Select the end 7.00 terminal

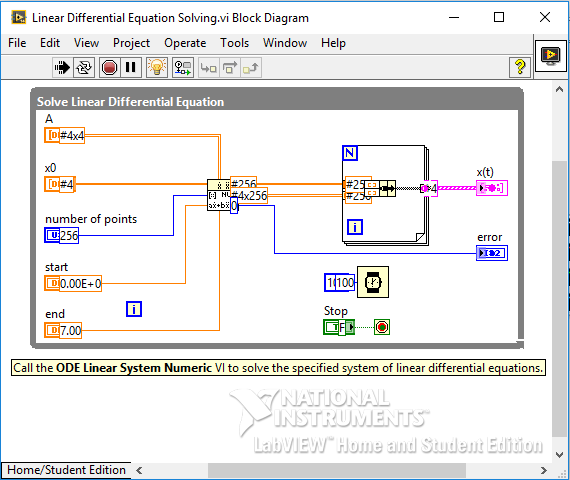[x=63, y=330]
